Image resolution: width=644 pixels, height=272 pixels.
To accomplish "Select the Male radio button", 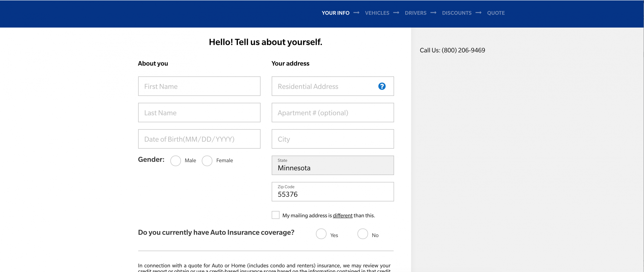I will [x=175, y=160].
